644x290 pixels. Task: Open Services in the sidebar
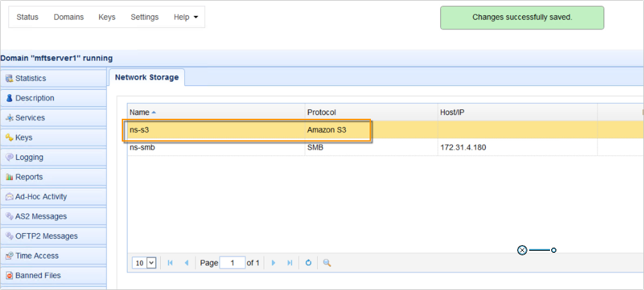point(30,118)
